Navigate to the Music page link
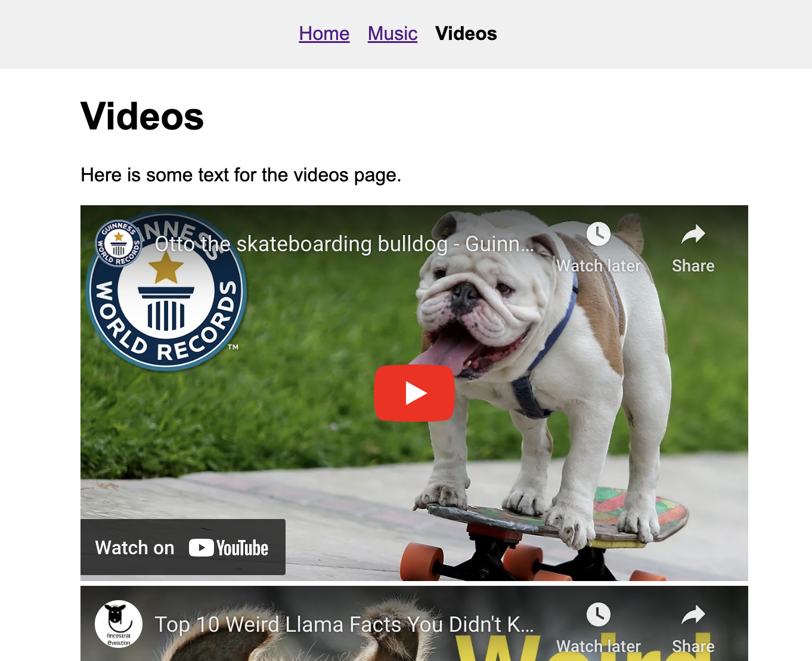Image resolution: width=812 pixels, height=661 pixels. (392, 33)
